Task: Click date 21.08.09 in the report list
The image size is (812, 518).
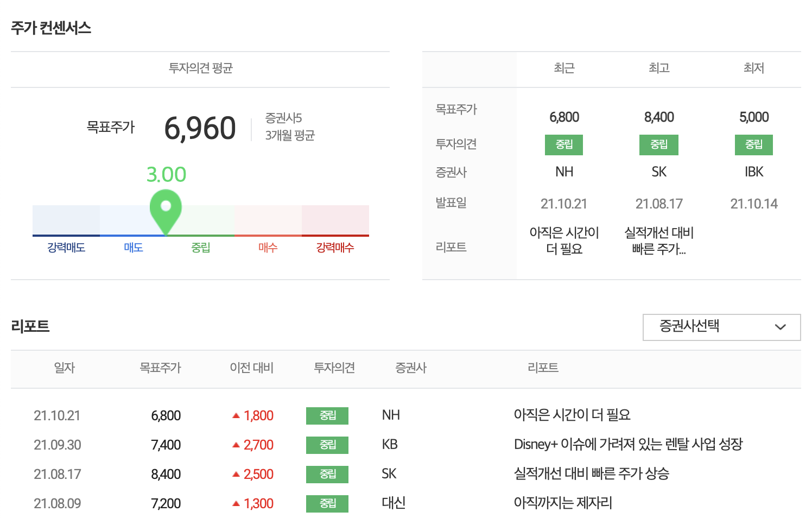Action: tap(57, 504)
